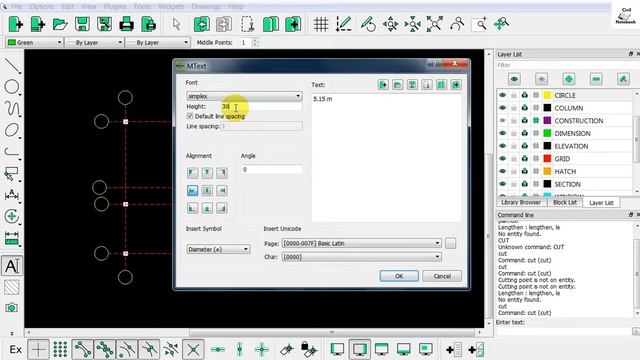This screenshot has height=360, width=640.
Task: Select the Insert Image camera tool
Action: click(x=12, y=307)
